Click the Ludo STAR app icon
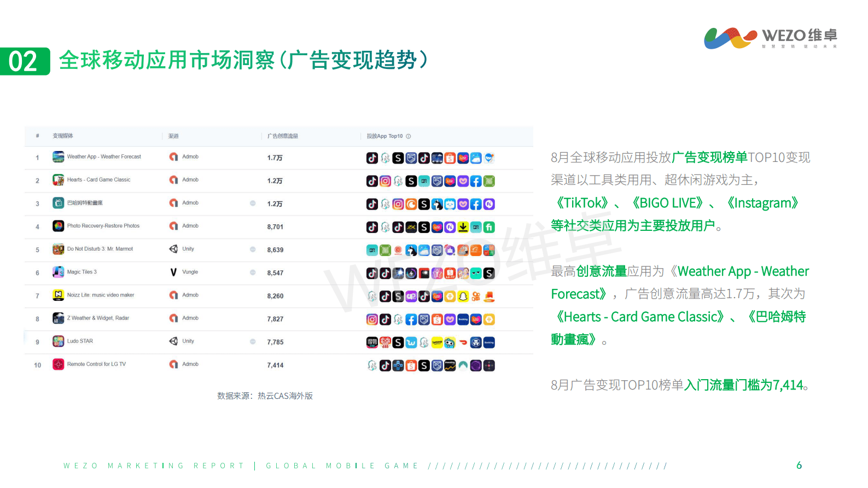The height and width of the screenshot is (488, 868). click(x=59, y=341)
